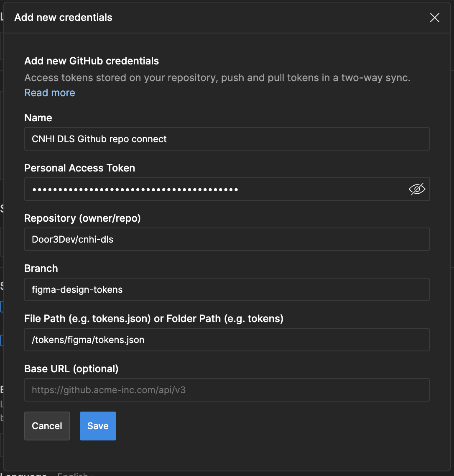Close the Add new credentials dialog
The height and width of the screenshot is (476, 454).
click(x=435, y=18)
